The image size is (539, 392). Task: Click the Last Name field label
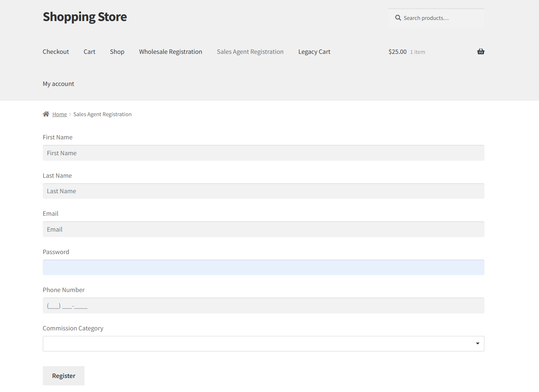[57, 176]
